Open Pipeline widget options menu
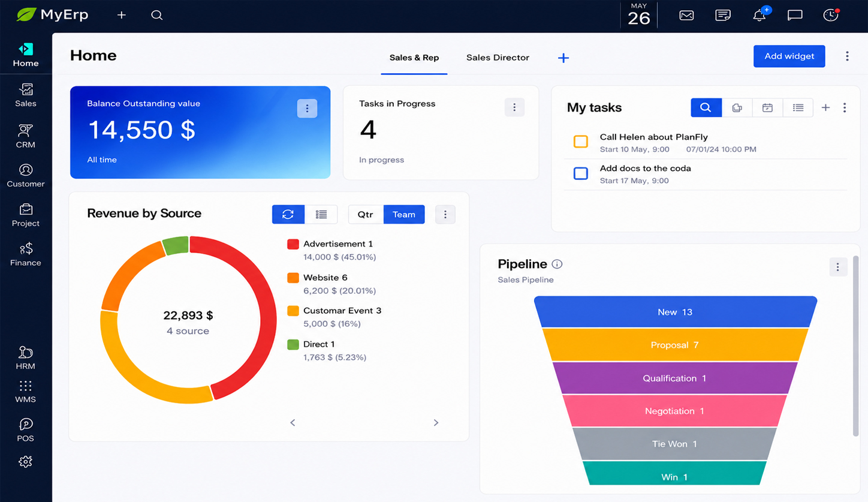Viewport: 868px width, 502px height. point(838,267)
